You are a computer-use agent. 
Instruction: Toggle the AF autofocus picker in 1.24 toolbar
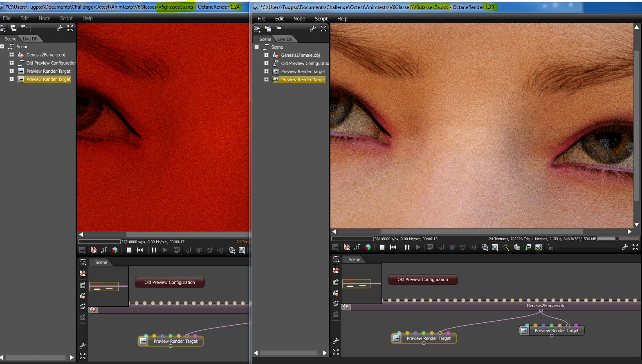(188, 250)
